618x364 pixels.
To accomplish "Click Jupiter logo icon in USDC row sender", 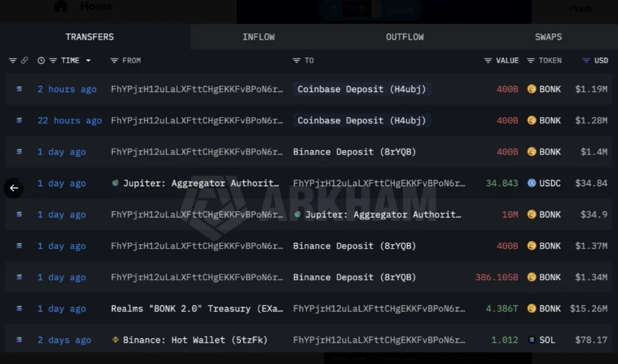I will point(115,183).
